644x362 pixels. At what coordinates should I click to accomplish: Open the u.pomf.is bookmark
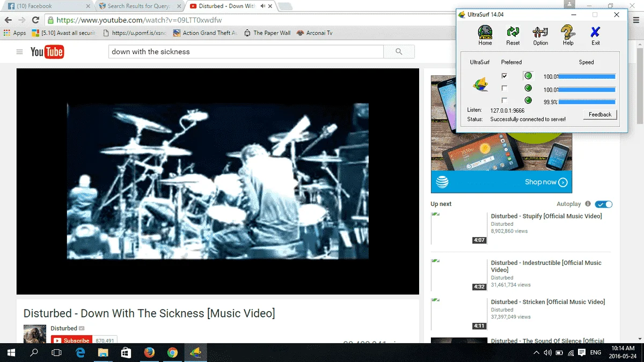[134, 33]
